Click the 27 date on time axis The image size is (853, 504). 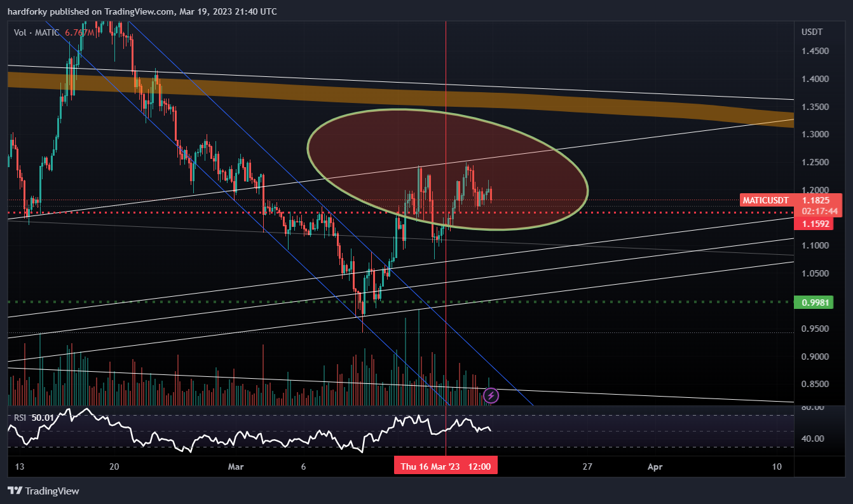[x=587, y=467]
